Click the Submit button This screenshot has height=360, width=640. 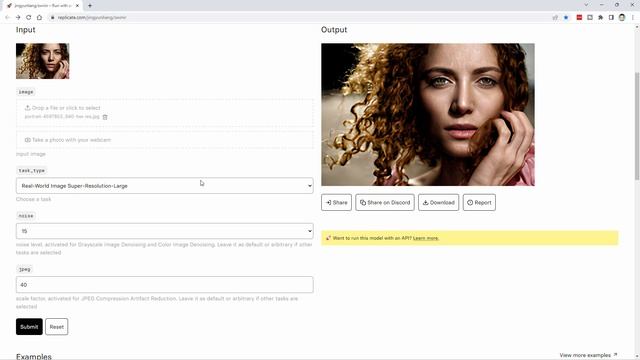29,327
